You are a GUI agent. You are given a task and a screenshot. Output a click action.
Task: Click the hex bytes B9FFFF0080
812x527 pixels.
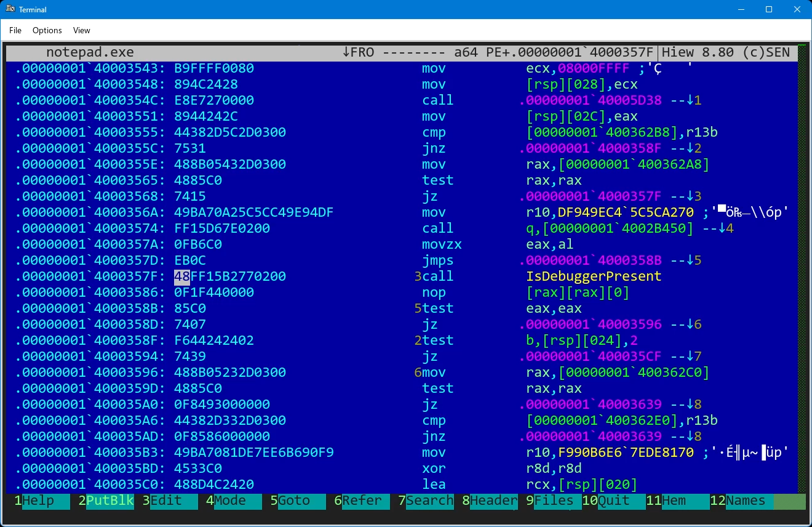pyautogui.click(x=214, y=68)
